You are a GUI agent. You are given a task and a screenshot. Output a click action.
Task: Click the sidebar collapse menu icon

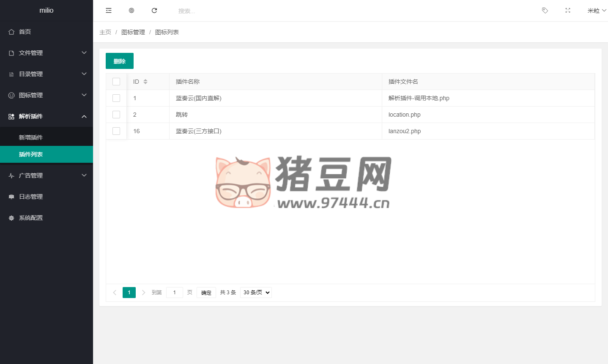(109, 11)
